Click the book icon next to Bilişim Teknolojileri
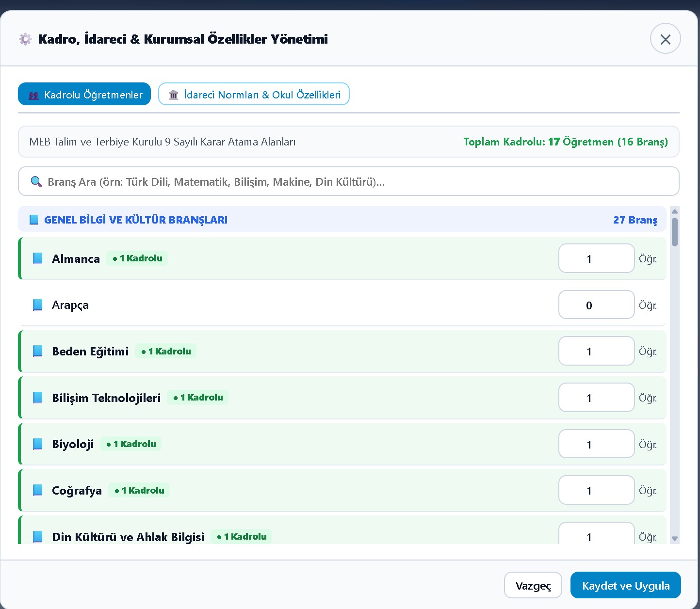 [37, 398]
